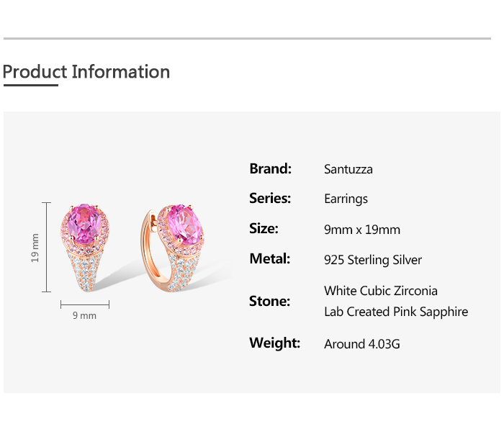504x429 pixels.
Task: Click the Santuzza brand name
Action: (x=348, y=170)
